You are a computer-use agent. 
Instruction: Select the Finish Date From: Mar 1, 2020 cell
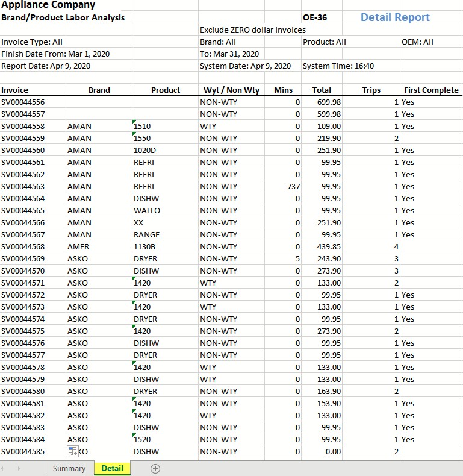pyautogui.click(x=55, y=54)
